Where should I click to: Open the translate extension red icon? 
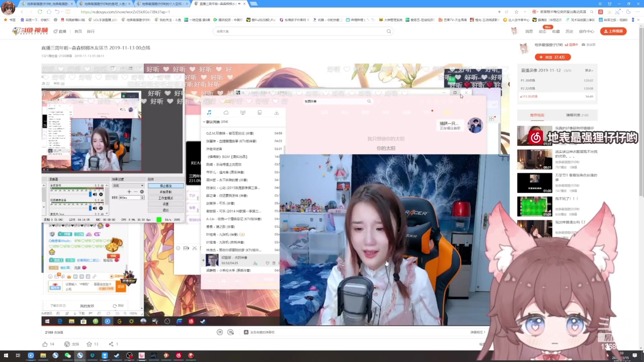(600, 12)
